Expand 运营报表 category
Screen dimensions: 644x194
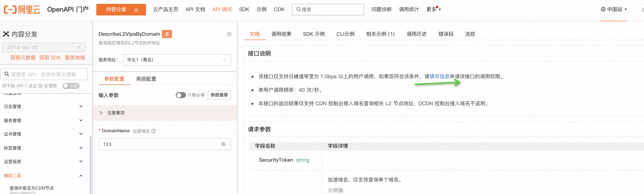43,161
